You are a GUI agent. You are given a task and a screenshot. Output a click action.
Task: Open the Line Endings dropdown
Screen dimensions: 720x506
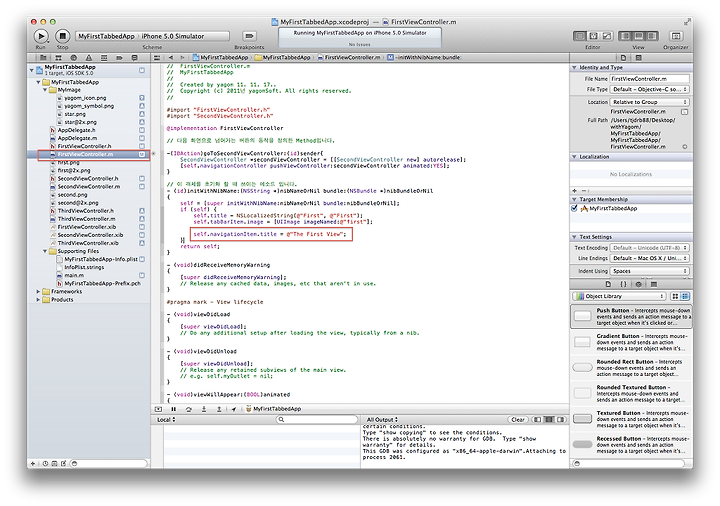(x=649, y=259)
